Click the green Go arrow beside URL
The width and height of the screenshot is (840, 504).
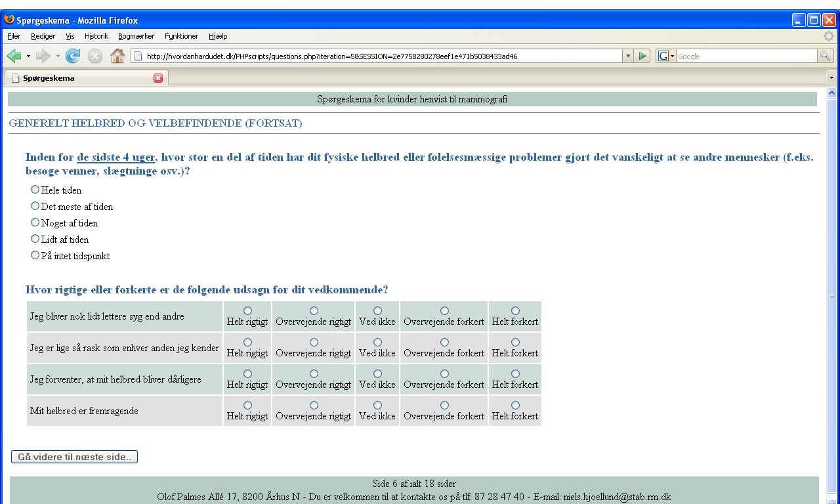[643, 56]
